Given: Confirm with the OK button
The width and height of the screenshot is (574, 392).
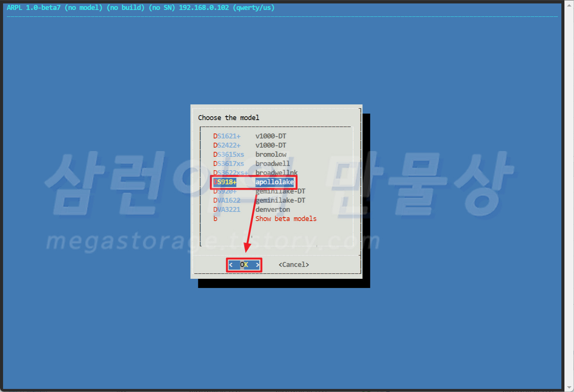Looking at the screenshot, I should [244, 265].
